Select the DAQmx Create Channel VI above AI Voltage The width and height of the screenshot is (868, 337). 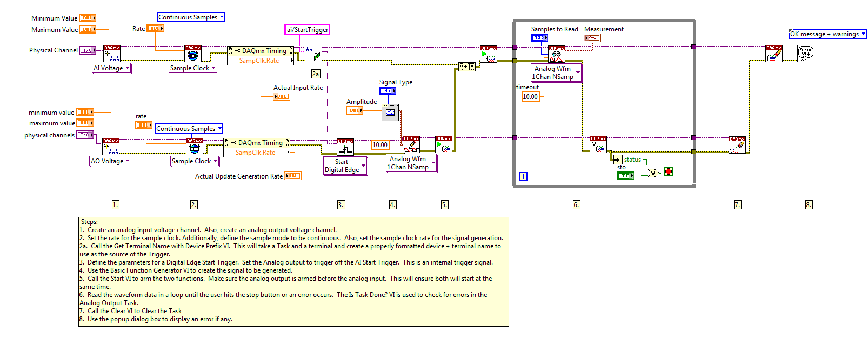pyautogui.click(x=112, y=54)
